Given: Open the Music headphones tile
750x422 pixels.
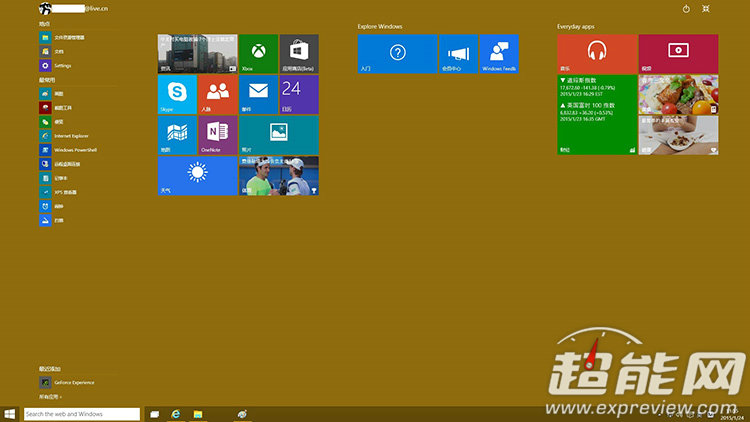Looking at the screenshot, I should coord(597,54).
